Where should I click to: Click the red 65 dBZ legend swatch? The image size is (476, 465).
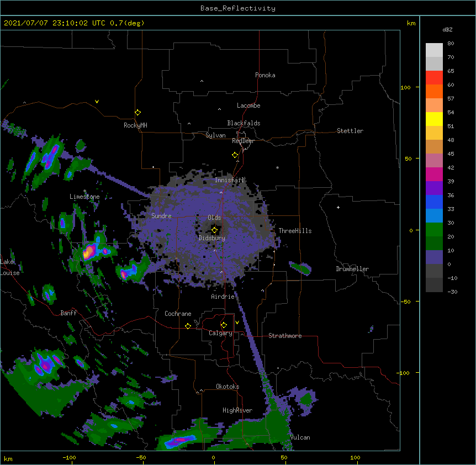click(x=434, y=78)
